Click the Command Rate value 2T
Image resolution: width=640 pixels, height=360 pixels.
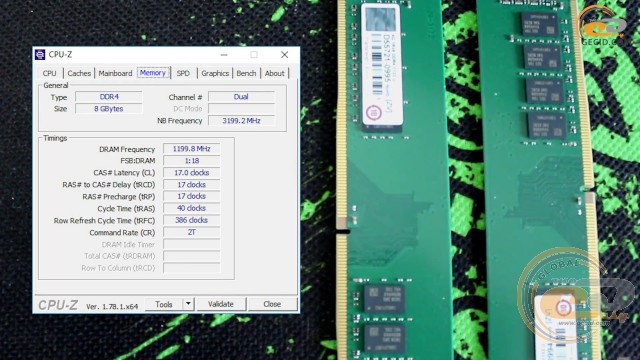191,232
